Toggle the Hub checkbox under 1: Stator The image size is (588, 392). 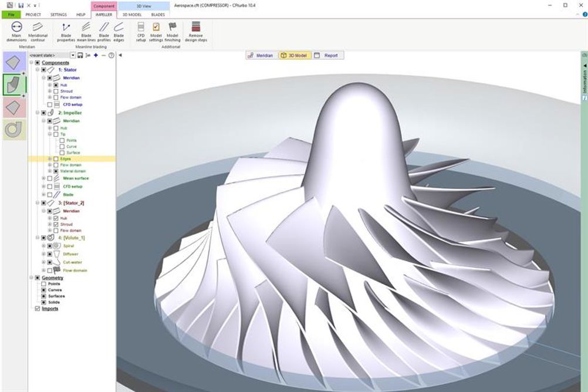click(56, 85)
